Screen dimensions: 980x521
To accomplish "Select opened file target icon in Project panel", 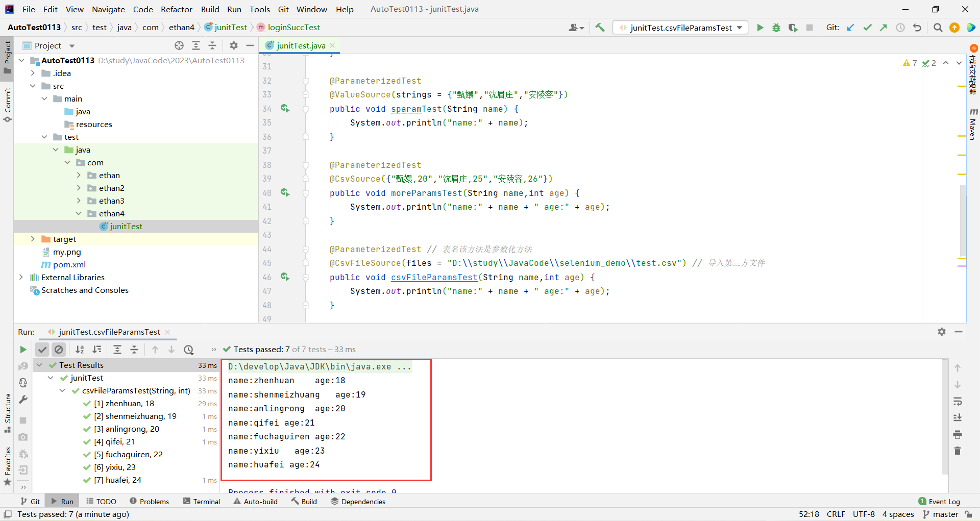I will [x=179, y=45].
